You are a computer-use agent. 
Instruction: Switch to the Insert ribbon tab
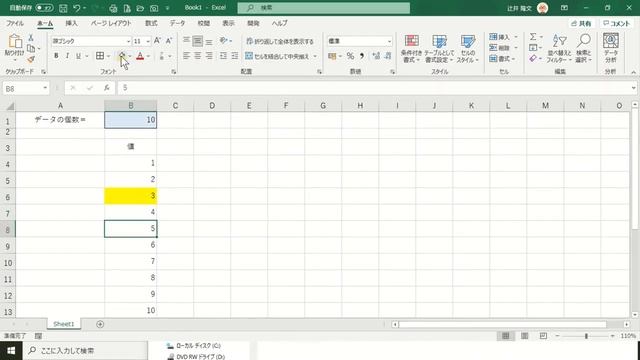pyautogui.click(x=71, y=23)
